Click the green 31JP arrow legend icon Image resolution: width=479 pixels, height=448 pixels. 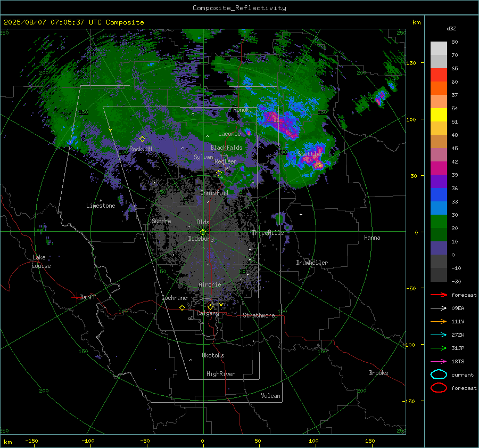tap(439, 348)
